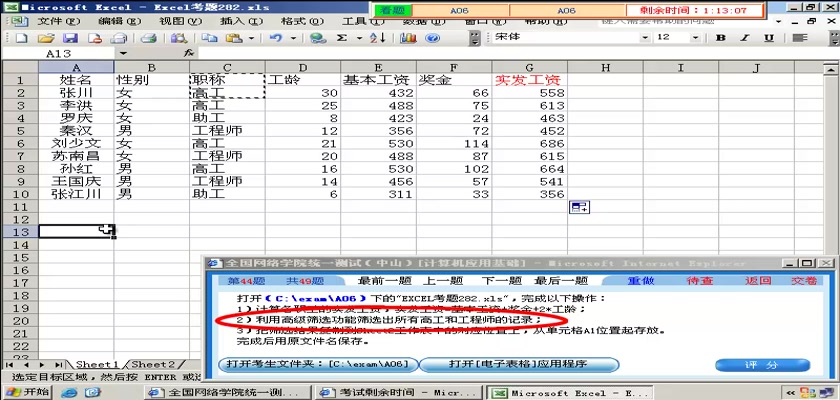This screenshot has width=840, height=400.
Task: Open Print Preview magnifier icon
Action: [x=178, y=38]
